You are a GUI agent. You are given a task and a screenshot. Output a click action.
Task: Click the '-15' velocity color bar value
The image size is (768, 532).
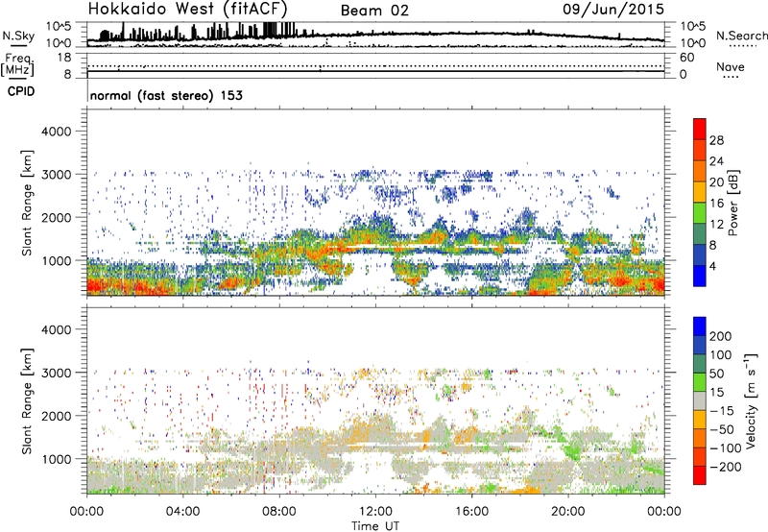click(721, 411)
